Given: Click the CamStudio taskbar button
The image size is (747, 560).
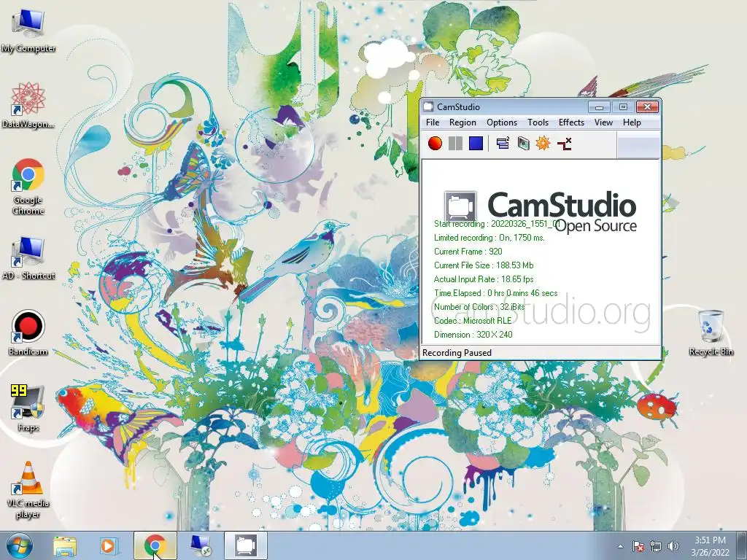Looking at the screenshot, I should tap(245, 545).
